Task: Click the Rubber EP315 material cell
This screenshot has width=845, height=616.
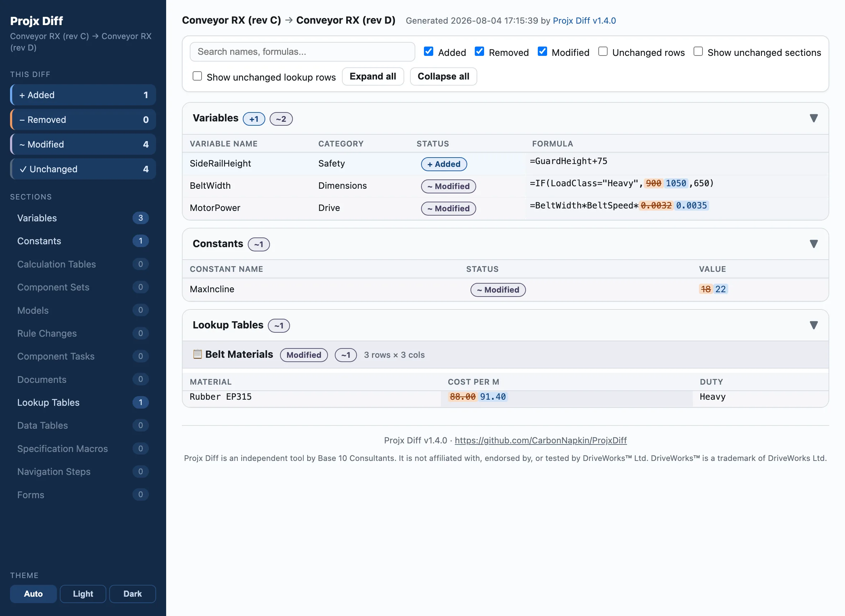Action: (x=221, y=396)
